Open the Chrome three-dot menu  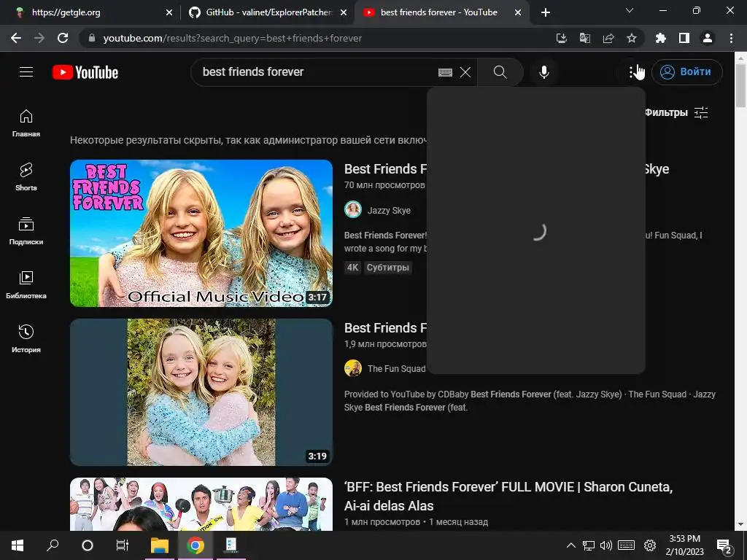pyautogui.click(x=731, y=38)
